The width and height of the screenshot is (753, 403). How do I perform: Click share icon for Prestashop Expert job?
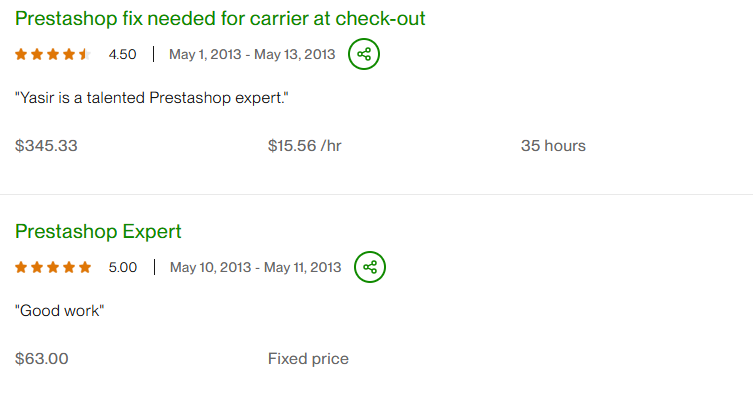click(x=370, y=267)
